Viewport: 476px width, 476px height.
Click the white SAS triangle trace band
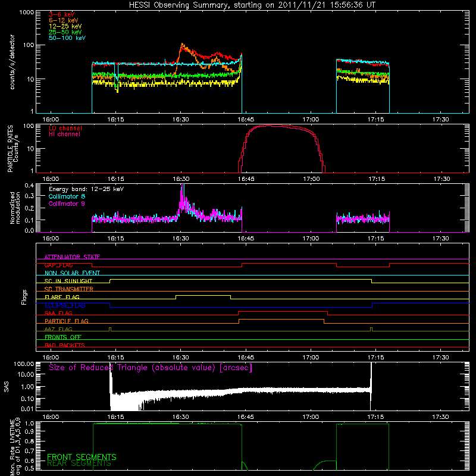[240, 392]
